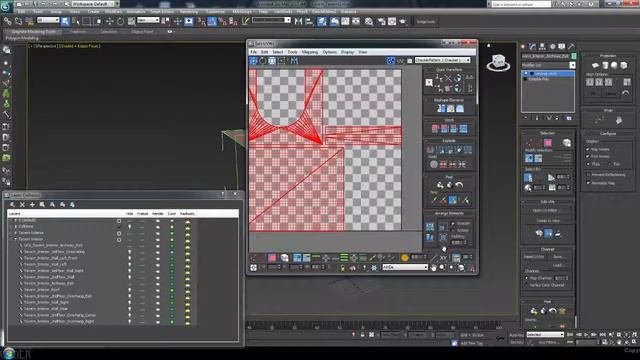Select the Scale tool in Edit UVWs toolbar
The width and height of the screenshot is (640, 360).
[272, 61]
